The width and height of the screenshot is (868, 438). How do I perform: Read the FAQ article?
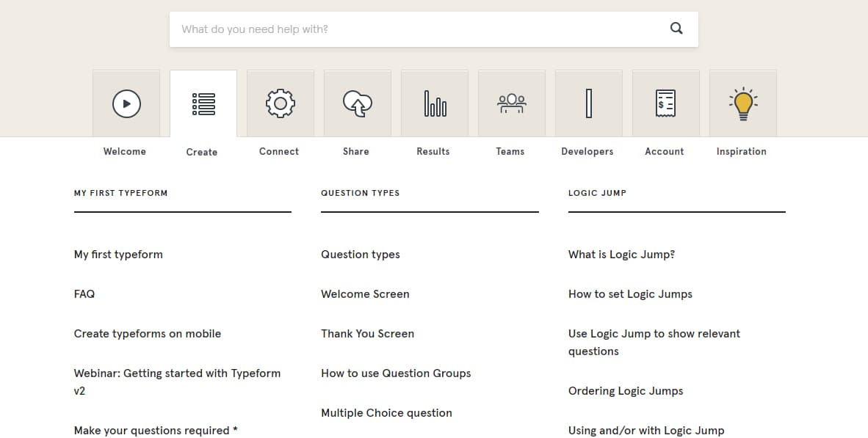click(x=84, y=293)
